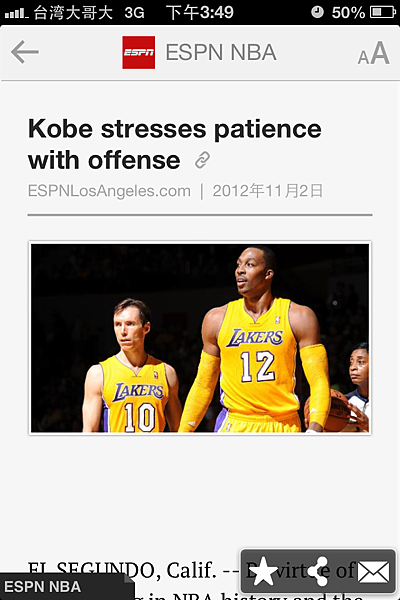The width and height of the screenshot is (400, 600).
Task: Open the text size AA control
Action: pyautogui.click(x=374, y=53)
